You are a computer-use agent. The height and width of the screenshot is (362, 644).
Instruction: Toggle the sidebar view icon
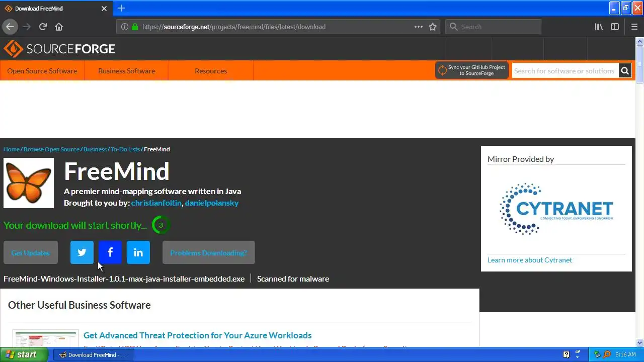pos(615,27)
